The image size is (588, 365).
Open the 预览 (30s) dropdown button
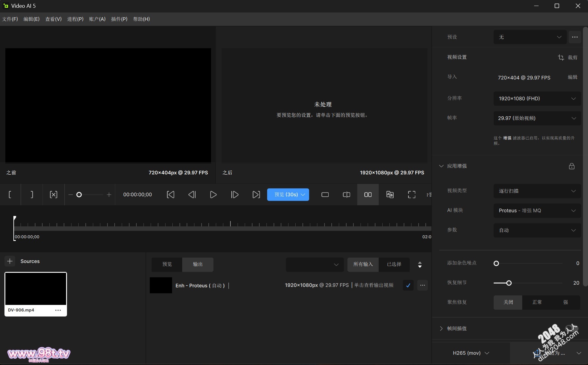tap(288, 195)
